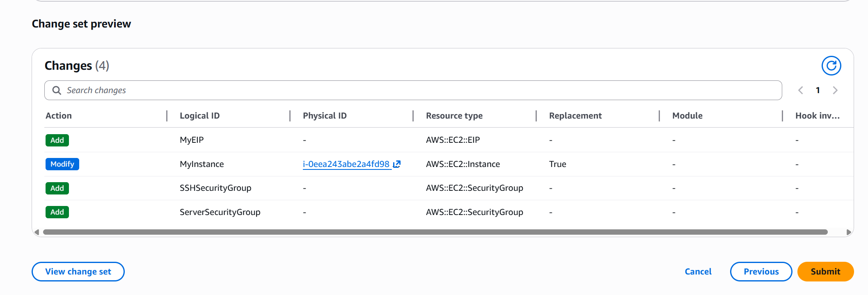This screenshot has width=868, height=295.
Task: Click the horizontal scrollbar track
Action: (x=435, y=232)
